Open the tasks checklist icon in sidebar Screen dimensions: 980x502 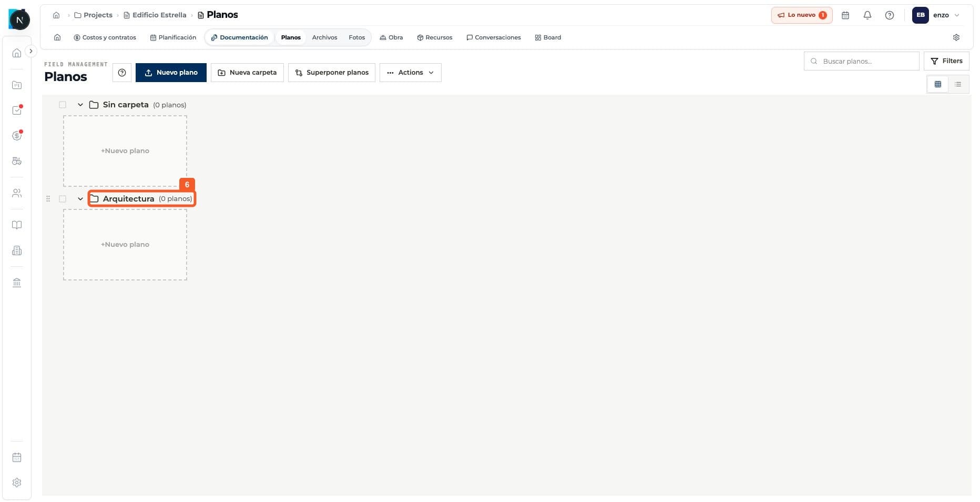tap(17, 111)
